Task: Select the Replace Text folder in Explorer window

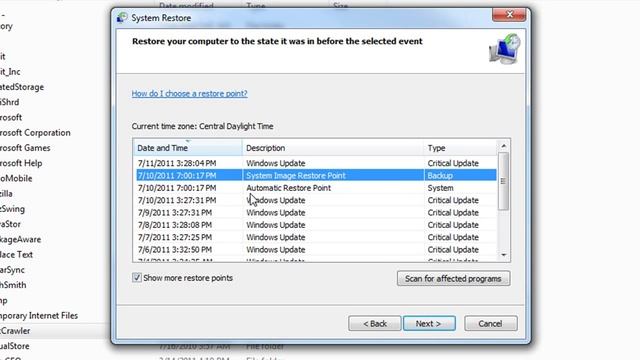Action: pyautogui.click(x=16, y=254)
